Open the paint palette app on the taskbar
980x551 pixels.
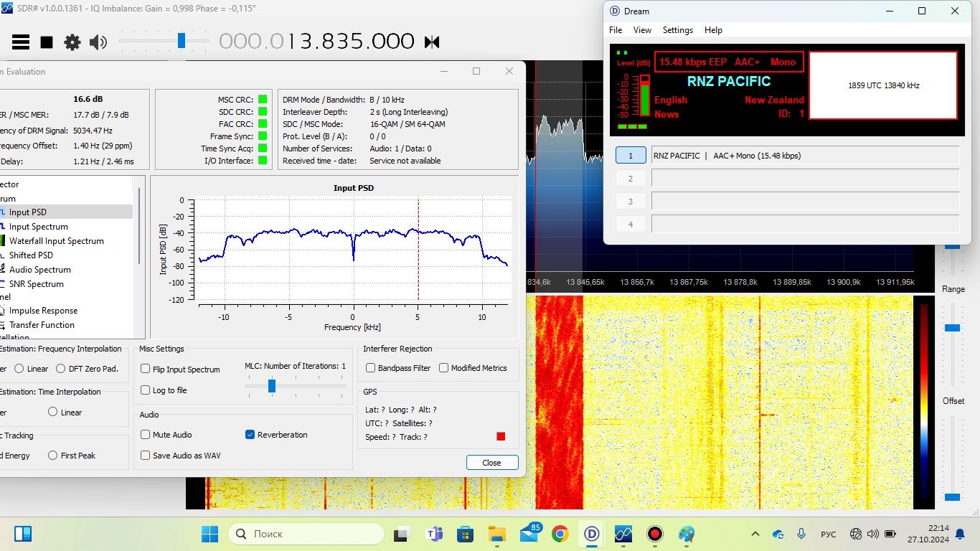click(687, 534)
